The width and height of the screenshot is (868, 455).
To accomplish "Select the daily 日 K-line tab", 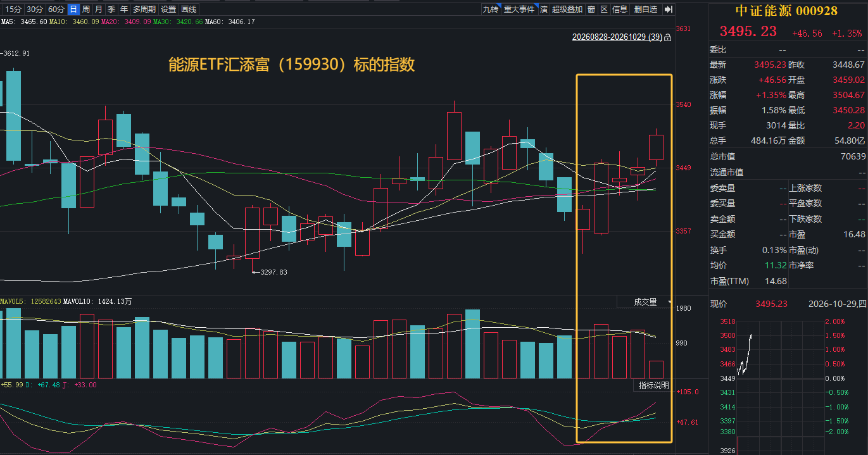I will click(x=73, y=9).
